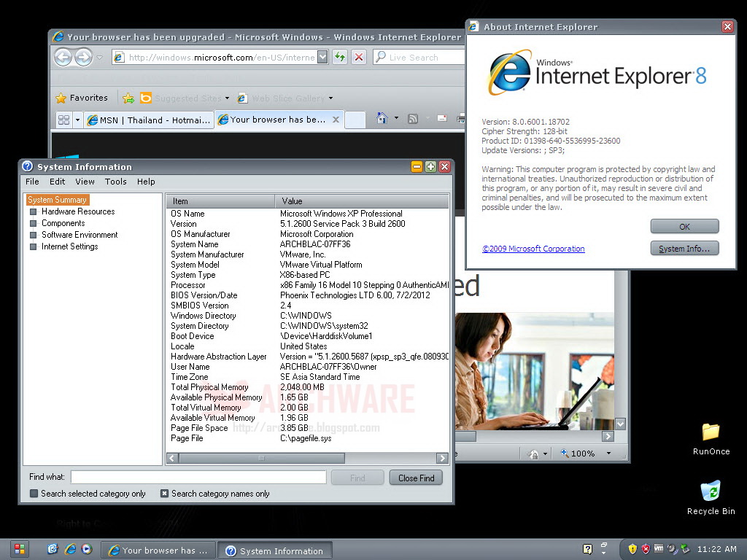Open recent pages dropdown beside Forward arrow
Image resolution: width=747 pixels, height=560 pixels.
(x=99, y=58)
